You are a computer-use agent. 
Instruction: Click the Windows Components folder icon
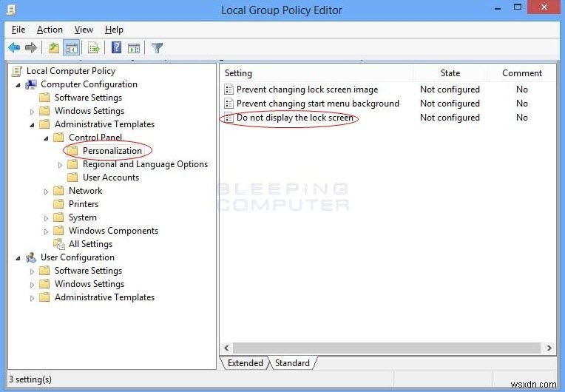(58, 231)
